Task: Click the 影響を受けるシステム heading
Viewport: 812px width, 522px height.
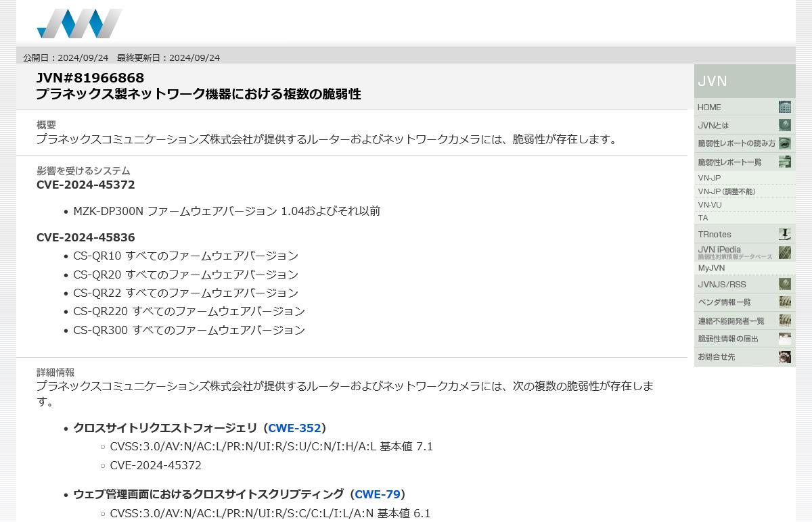Action: point(83,171)
